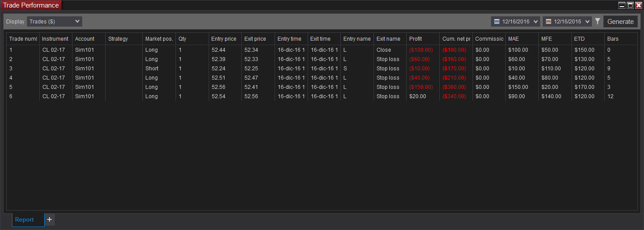This screenshot has width=644, height=230.
Task: Click the ETD column header
Action: [x=588, y=39]
